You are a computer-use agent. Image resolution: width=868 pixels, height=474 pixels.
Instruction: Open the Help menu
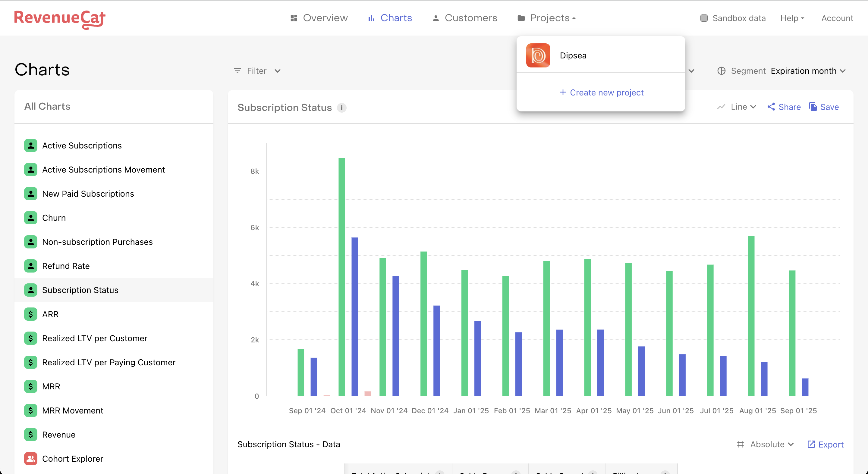pos(792,18)
